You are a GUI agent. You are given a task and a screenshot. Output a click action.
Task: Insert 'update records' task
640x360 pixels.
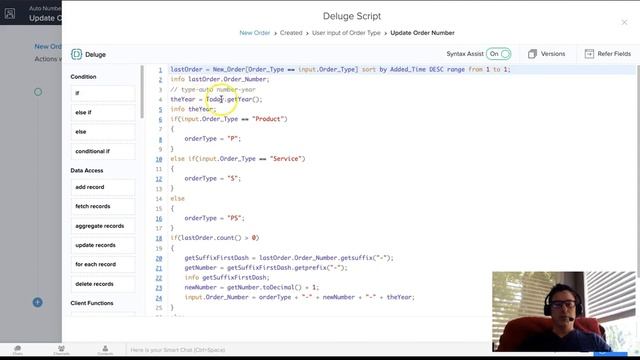[103, 245]
